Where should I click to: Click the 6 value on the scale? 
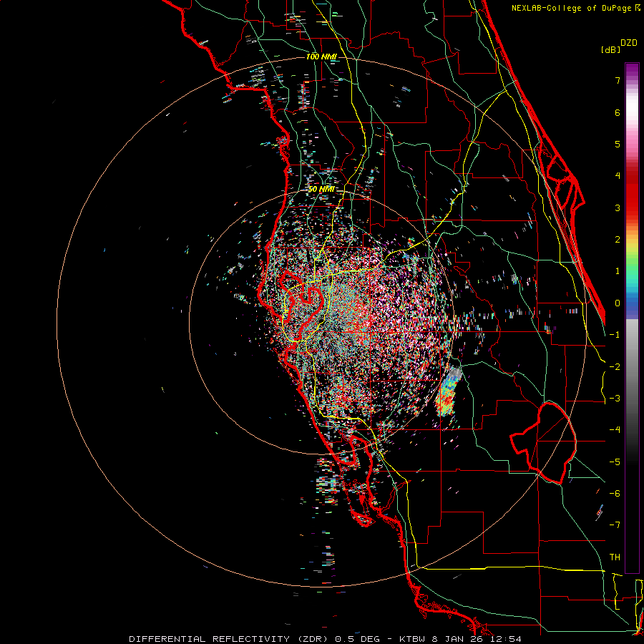point(618,112)
